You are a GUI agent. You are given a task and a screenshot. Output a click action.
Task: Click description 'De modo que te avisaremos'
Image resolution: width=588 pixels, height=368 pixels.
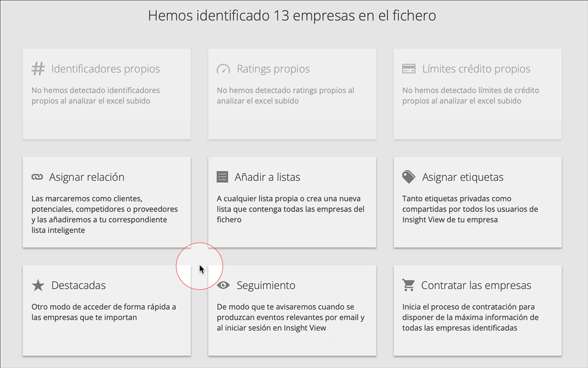pyautogui.click(x=290, y=317)
